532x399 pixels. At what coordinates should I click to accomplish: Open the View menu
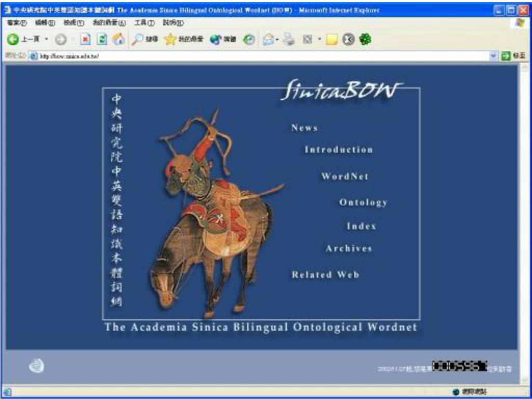pyautogui.click(x=74, y=23)
